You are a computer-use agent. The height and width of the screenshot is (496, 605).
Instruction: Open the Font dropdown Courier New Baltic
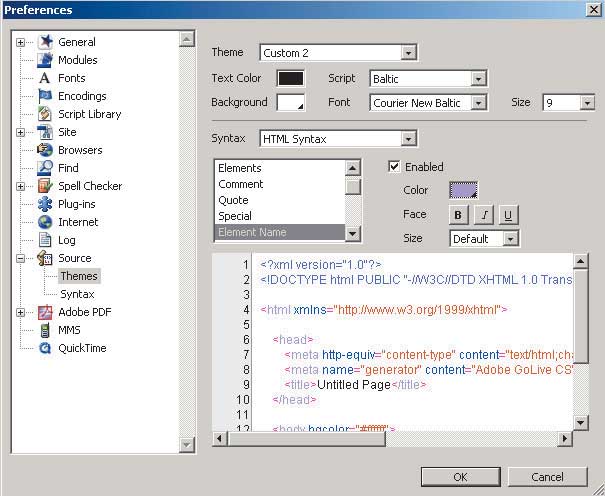[478, 103]
